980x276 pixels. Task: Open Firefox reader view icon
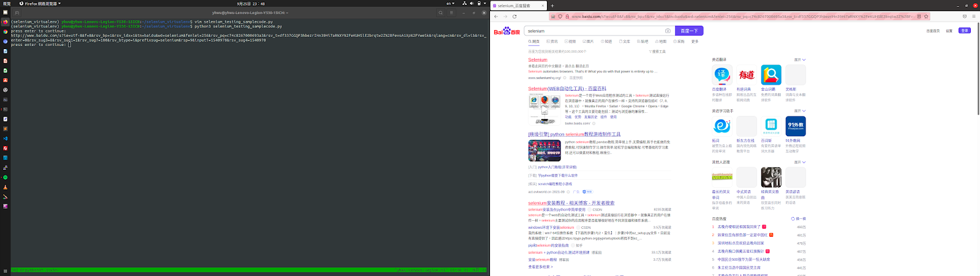[919, 17]
